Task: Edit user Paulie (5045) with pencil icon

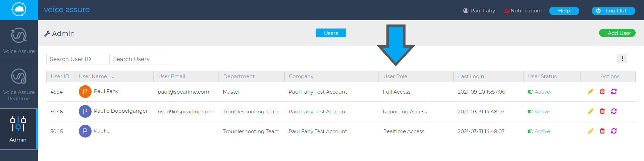Action: coord(591,131)
